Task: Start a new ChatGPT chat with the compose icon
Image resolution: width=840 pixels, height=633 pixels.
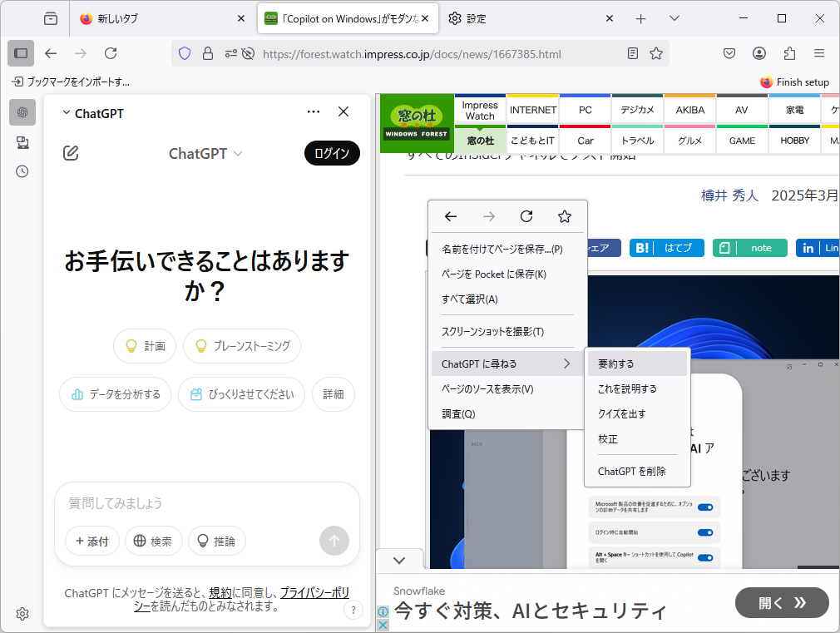Action: coord(71,153)
